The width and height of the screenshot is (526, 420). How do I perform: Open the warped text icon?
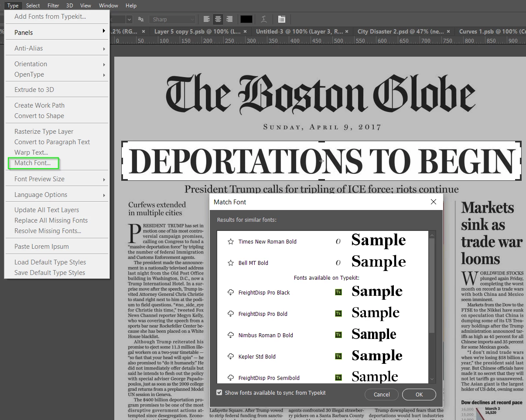pyautogui.click(x=264, y=19)
